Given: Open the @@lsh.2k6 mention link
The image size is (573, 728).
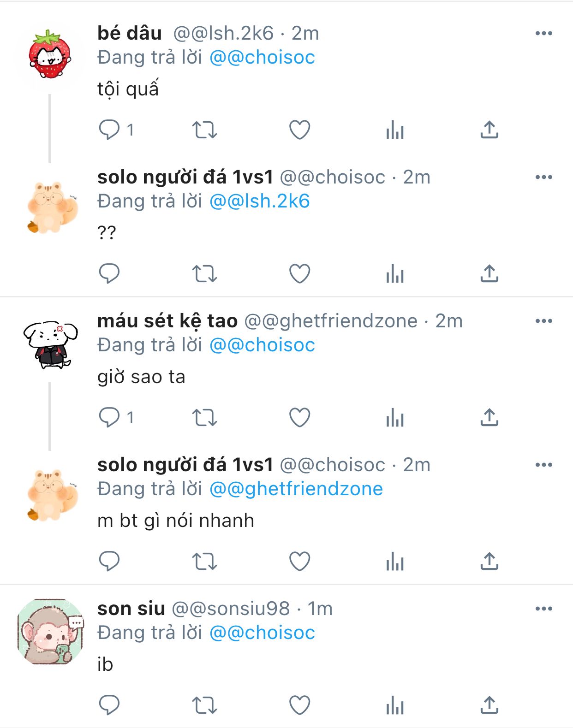Looking at the screenshot, I should pos(260,201).
